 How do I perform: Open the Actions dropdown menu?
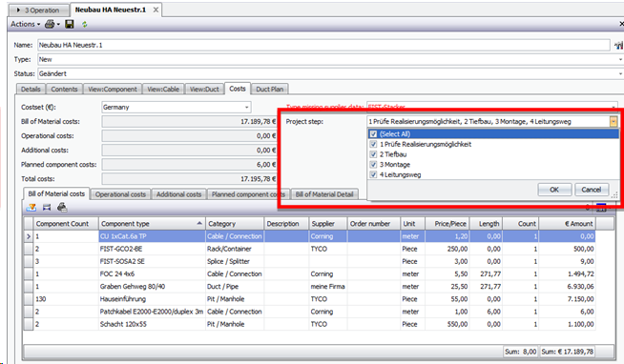26,24
